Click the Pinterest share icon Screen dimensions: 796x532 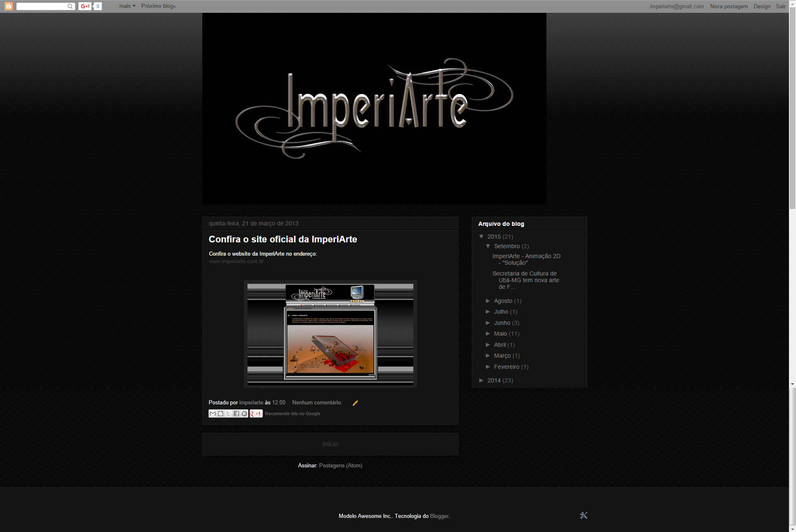[244, 414]
